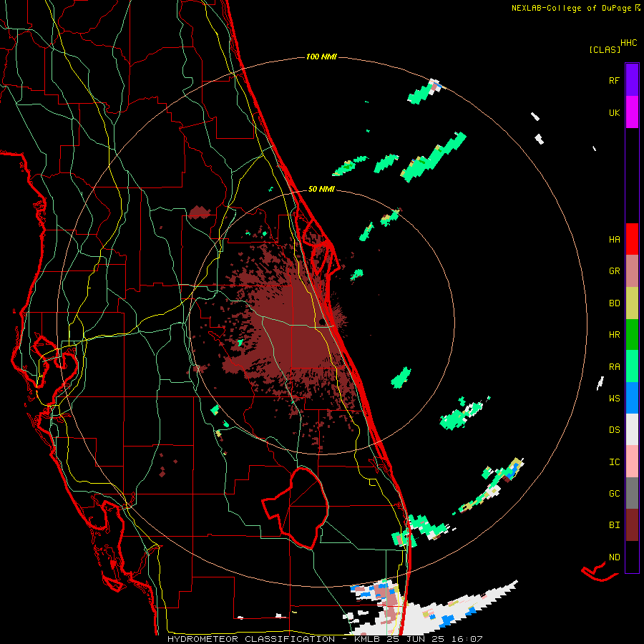Viewport: 644px width, 644px height.
Task: Click the RF legend label
Action: pos(614,80)
